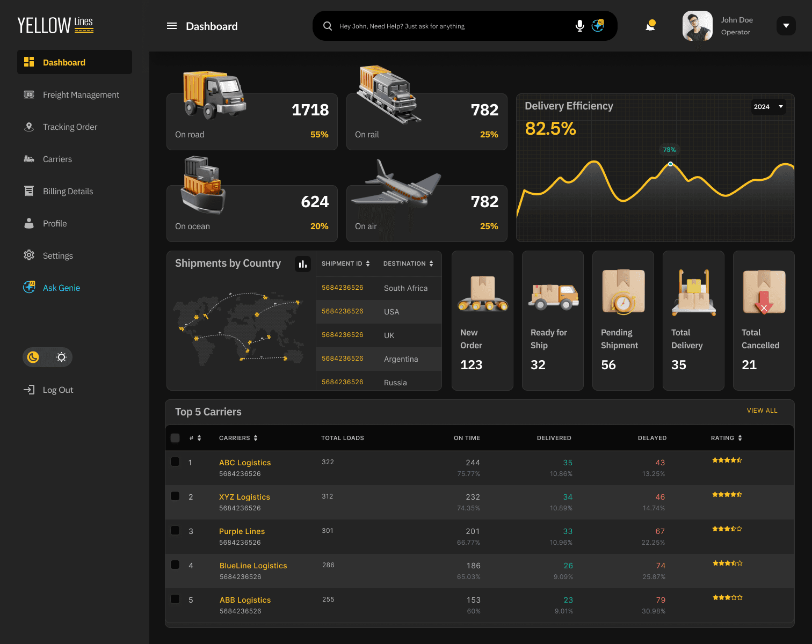Select the checkbox for ABC Logistics row

tap(175, 462)
